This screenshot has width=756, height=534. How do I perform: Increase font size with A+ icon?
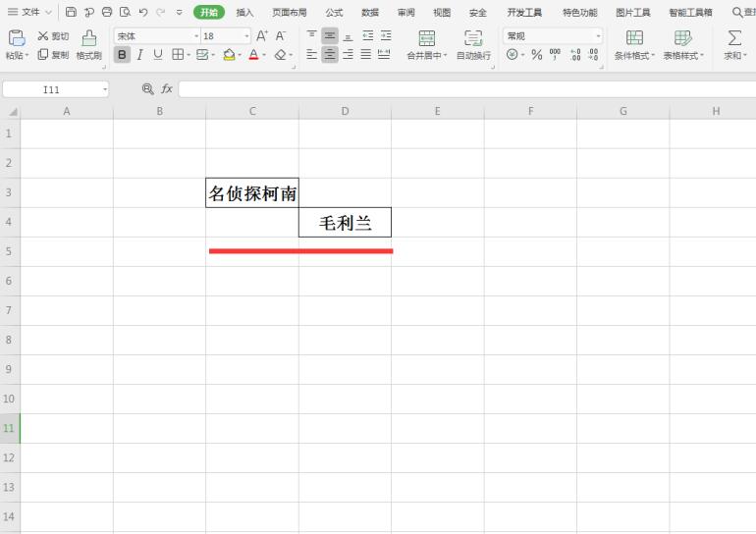pyautogui.click(x=262, y=35)
